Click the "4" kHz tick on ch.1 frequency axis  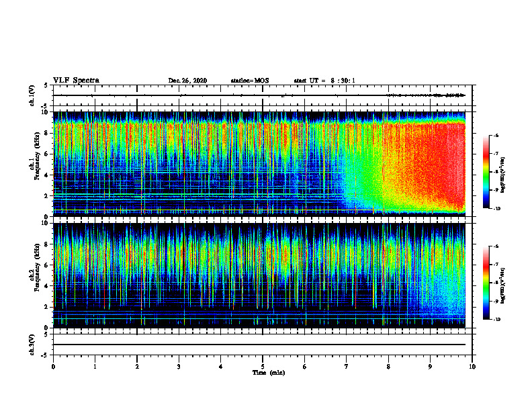[x=47, y=175]
